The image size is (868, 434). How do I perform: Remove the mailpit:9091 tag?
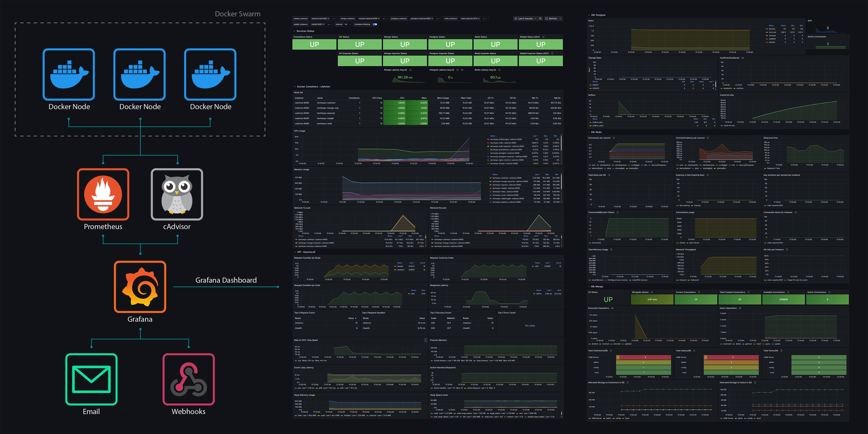pos(323,24)
